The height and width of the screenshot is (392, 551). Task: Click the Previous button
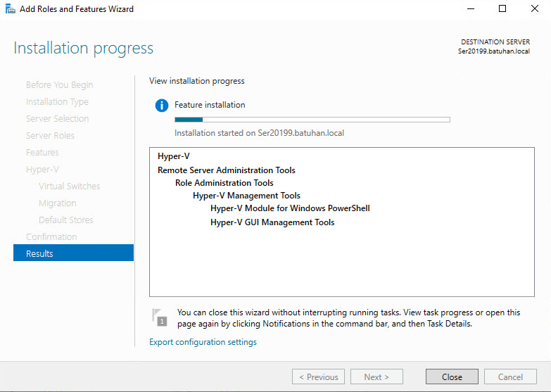click(318, 377)
